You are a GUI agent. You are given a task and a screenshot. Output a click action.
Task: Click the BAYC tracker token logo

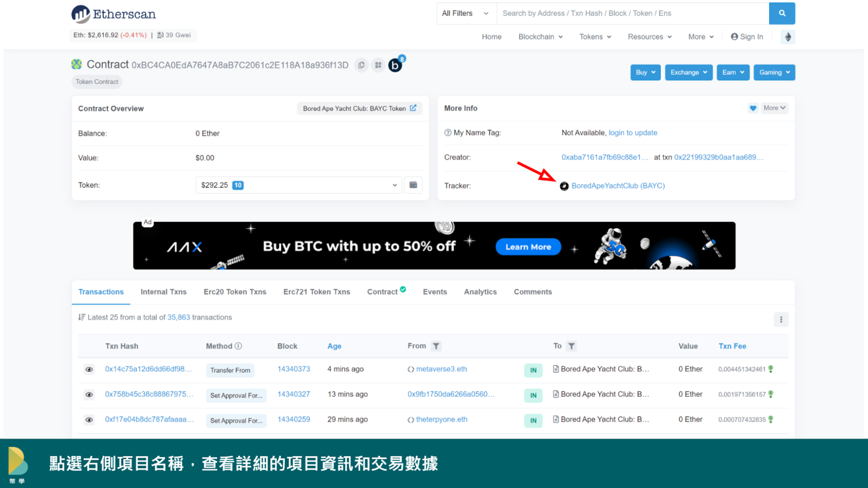click(564, 186)
